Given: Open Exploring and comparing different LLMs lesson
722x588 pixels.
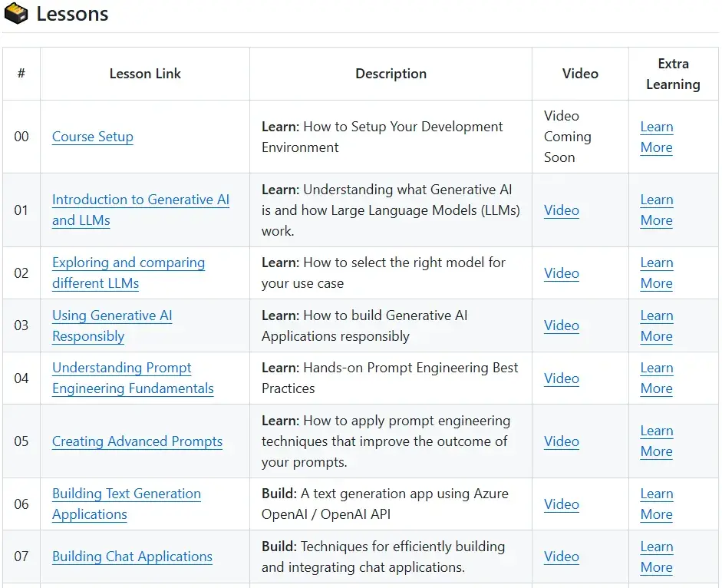Looking at the screenshot, I should click(128, 263).
